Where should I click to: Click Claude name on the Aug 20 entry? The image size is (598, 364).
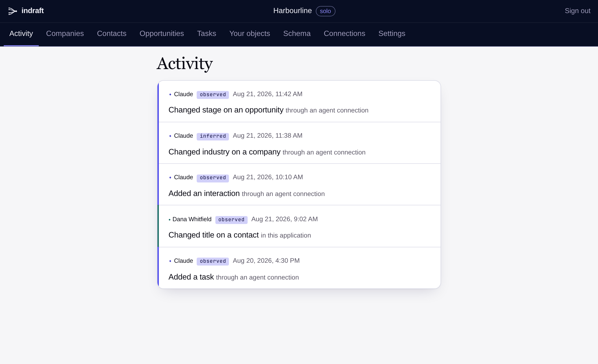point(183,261)
